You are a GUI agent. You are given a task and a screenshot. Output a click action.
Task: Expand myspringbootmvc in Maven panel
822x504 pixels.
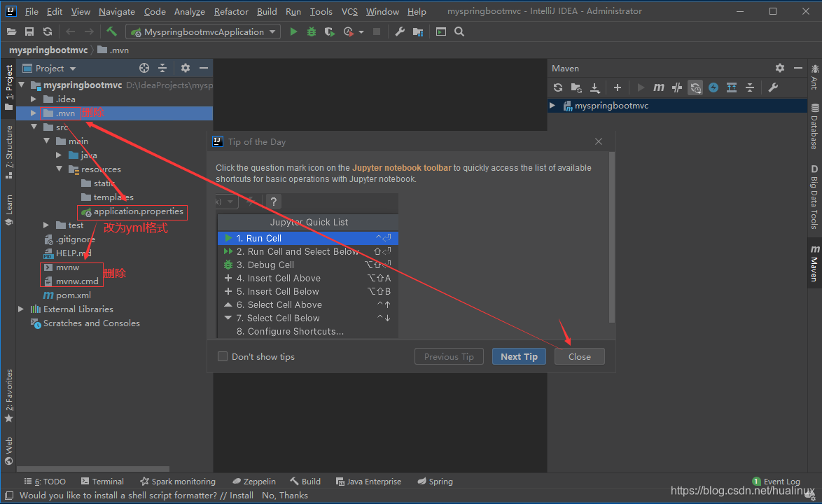coord(552,106)
